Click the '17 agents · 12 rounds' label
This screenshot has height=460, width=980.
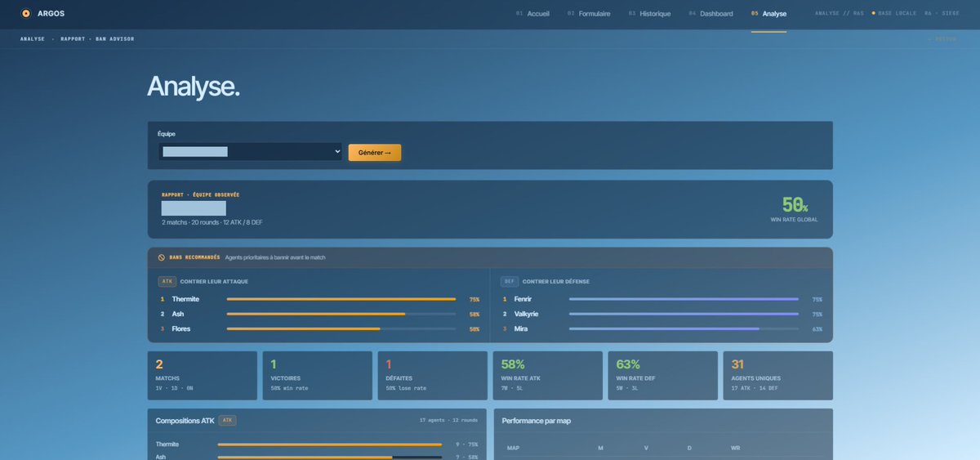pyautogui.click(x=448, y=420)
